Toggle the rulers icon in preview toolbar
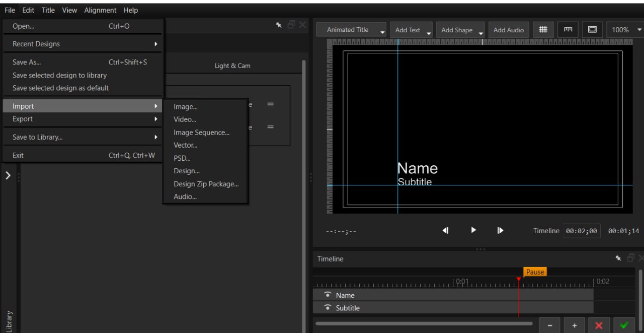The width and height of the screenshot is (644, 333). point(568,30)
